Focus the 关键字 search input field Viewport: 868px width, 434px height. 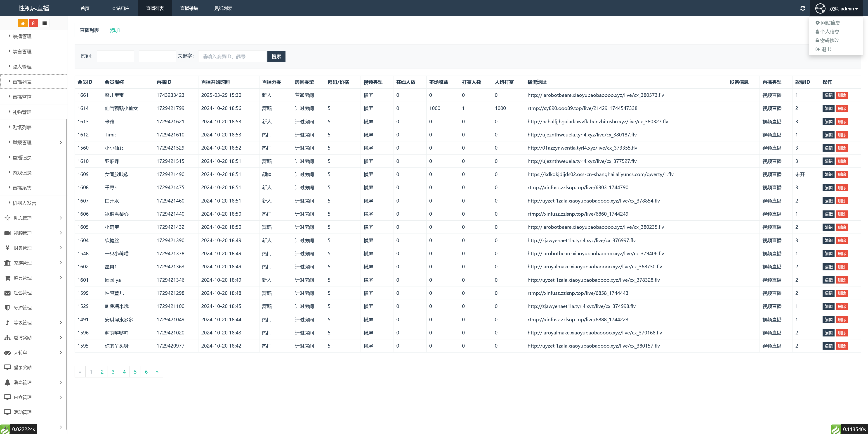tap(233, 56)
